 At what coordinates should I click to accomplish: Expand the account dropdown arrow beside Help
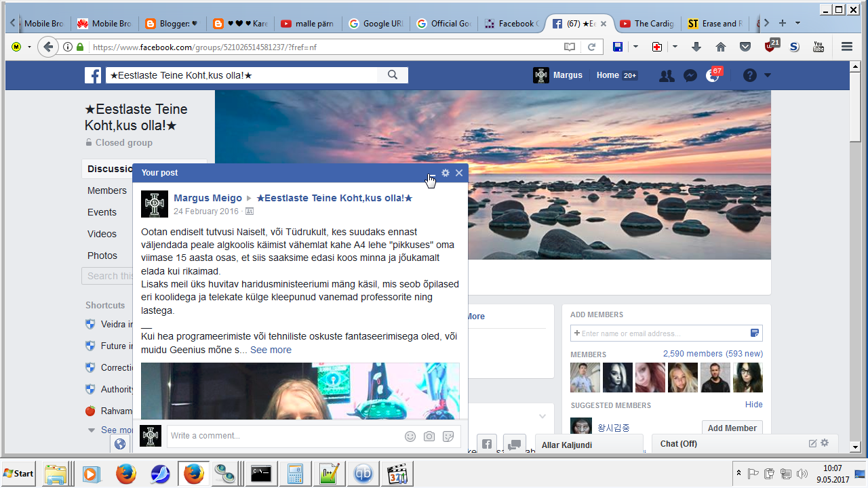pyautogui.click(x=768, y=76)
